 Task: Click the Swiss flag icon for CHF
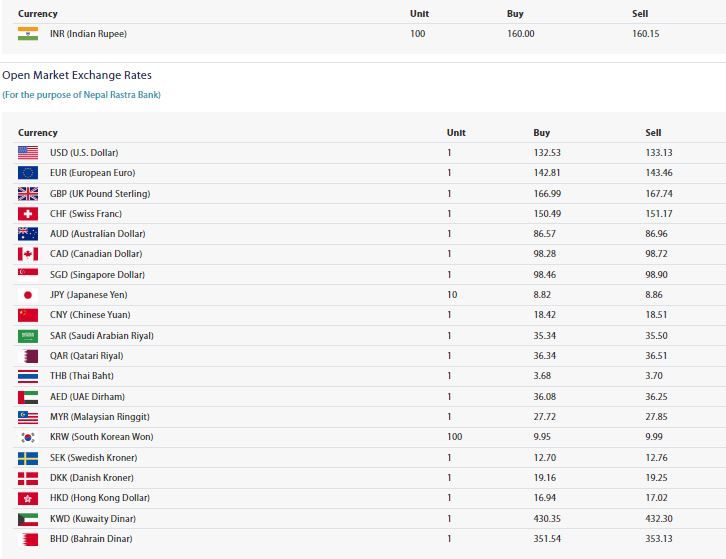pos(28,214)
